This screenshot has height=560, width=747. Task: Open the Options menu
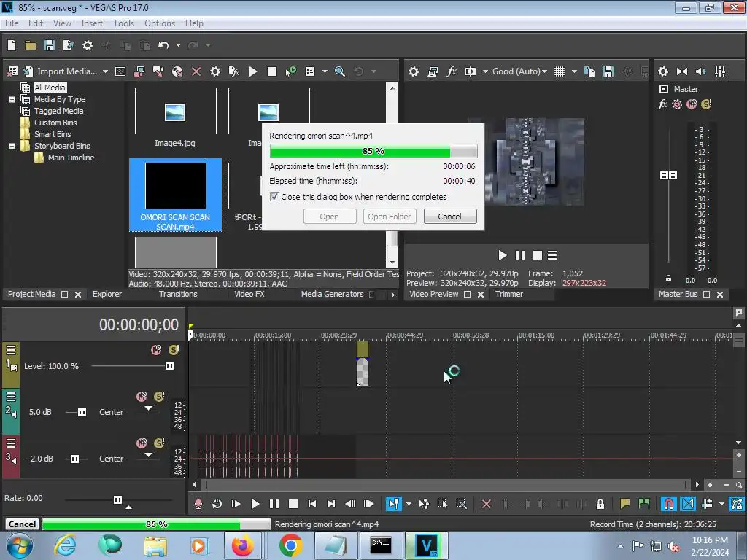point(160,23)
